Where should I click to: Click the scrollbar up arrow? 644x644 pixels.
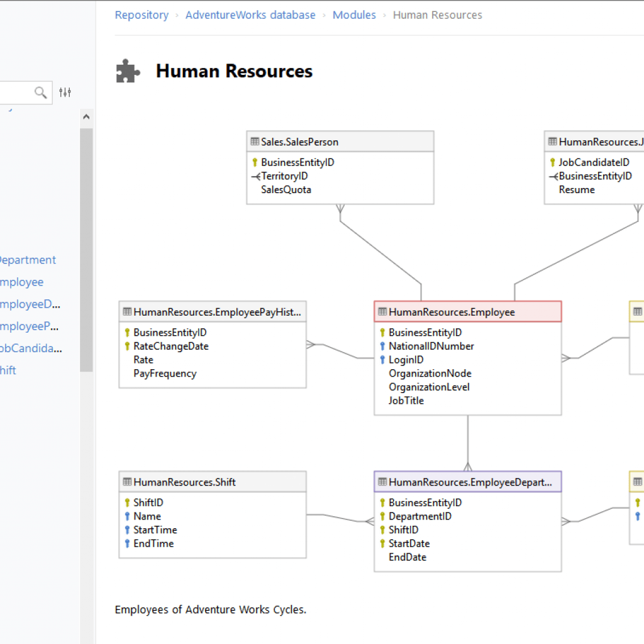coord(86,116)
